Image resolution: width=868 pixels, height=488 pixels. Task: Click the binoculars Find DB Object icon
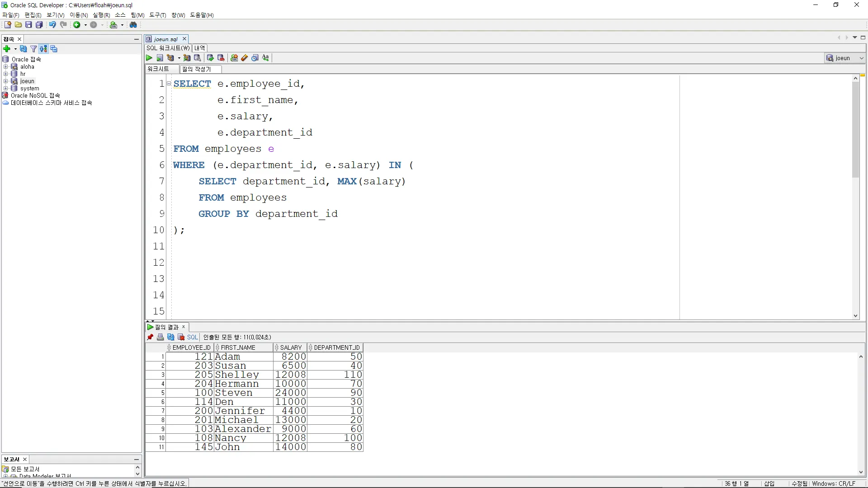click(133, 25)
